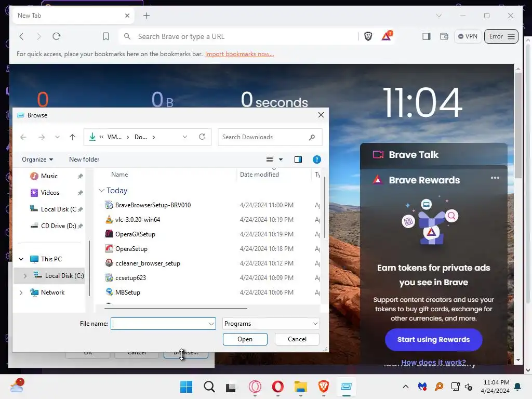The height and width of the screenshot is (399, 532).
Task: Open Brave Rewards card options menu
Action: (495, 178)
